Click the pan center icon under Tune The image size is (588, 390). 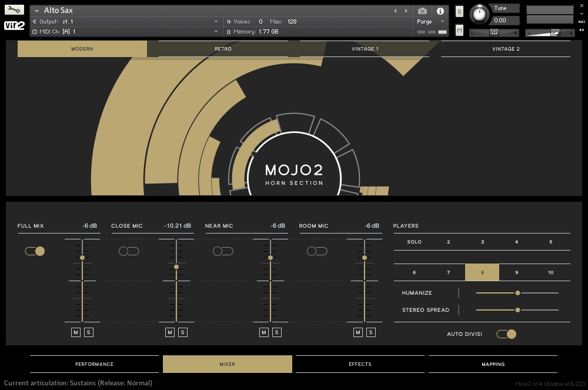tap(495, 32)
